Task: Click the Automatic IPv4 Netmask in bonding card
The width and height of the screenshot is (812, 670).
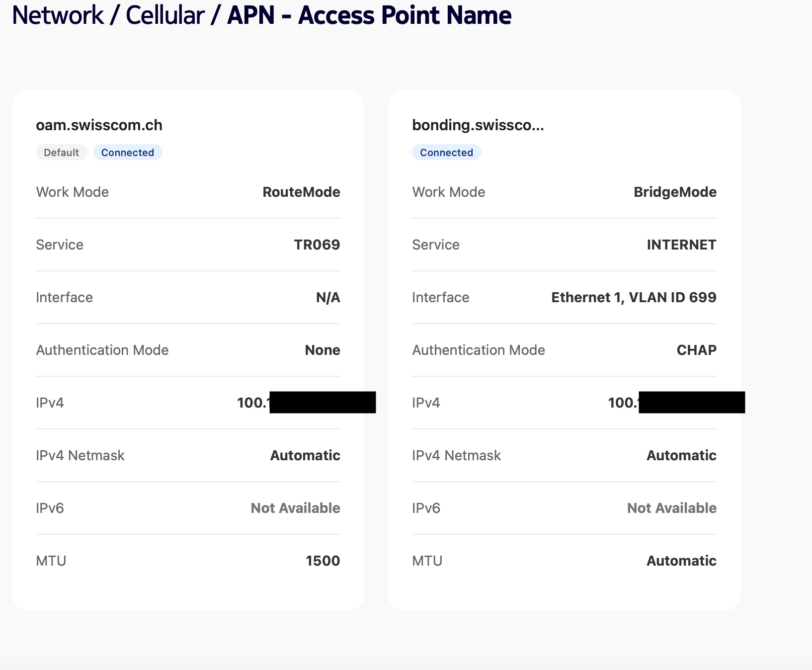Action: tap(681, 456)
